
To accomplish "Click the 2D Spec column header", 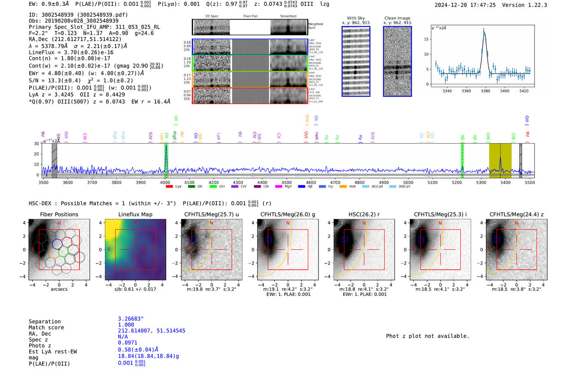I will click(x=212, y=16).
